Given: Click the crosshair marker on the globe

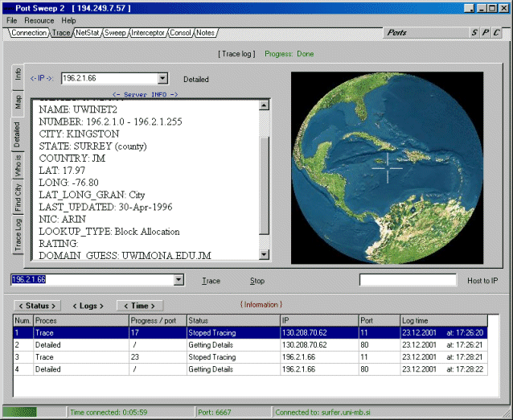Looking at the screenshot, I should click(388, 167).
